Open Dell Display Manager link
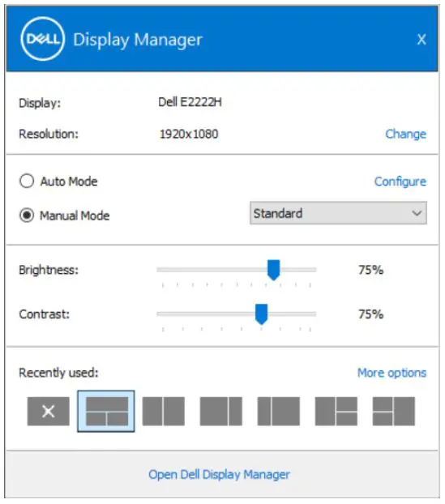This screenshot has width=445, height=504. [x=219, y=475]
